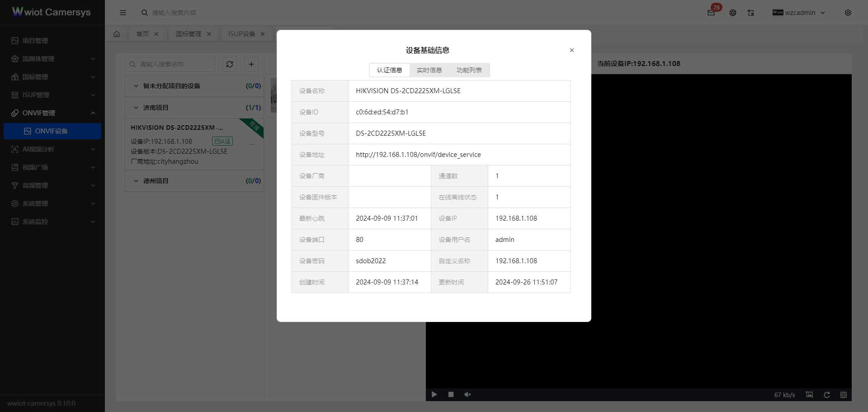Refresh the video player stream
This screenshot has width=868, height=412.
pos(826,394)
